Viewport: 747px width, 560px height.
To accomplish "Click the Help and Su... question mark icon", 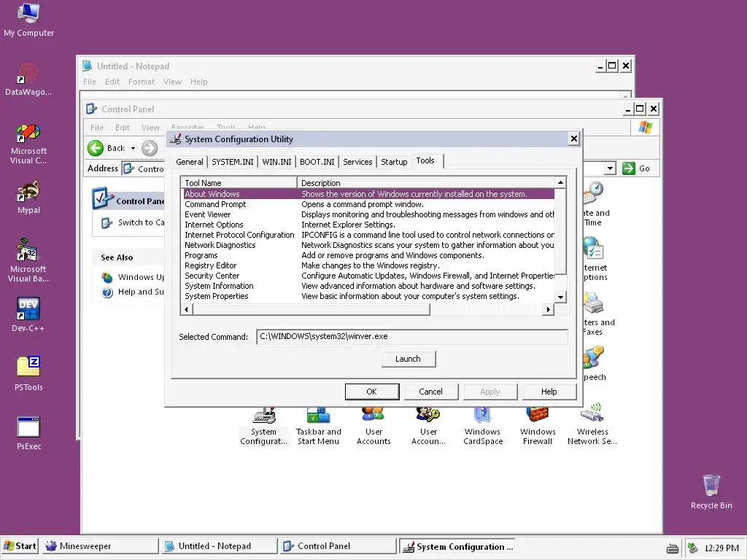I will 107,292.
